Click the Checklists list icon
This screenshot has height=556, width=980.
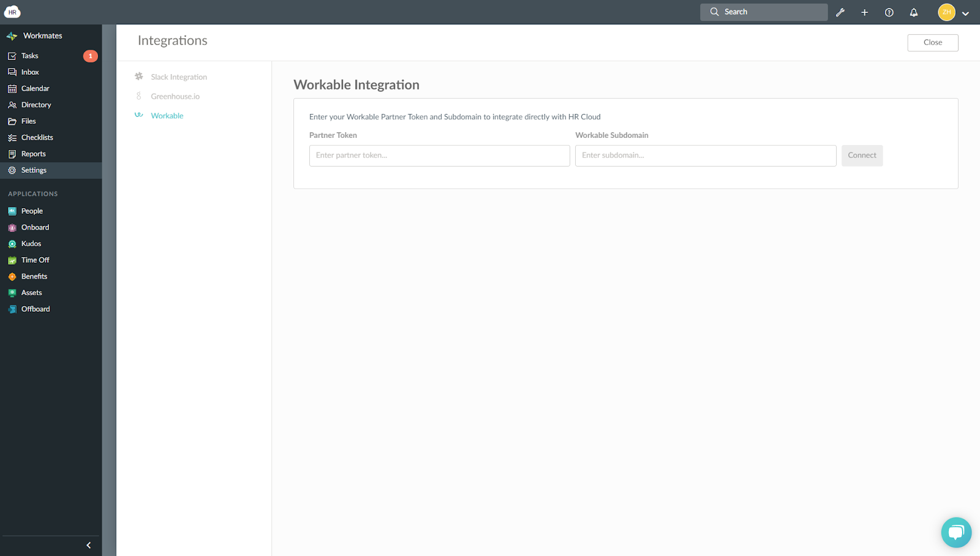coord(12,138)
